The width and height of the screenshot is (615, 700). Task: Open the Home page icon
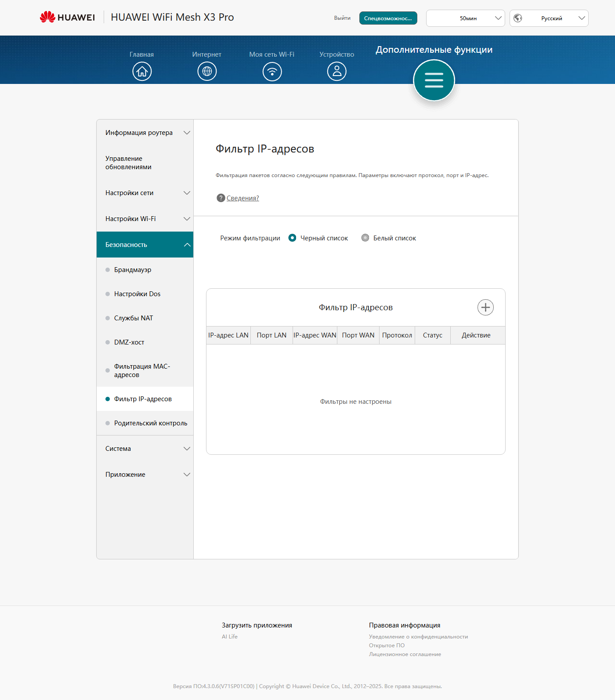click(x=142, y=71)
